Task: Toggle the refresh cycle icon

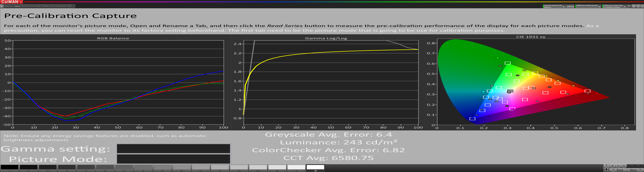Action: (x=635, y=166)
